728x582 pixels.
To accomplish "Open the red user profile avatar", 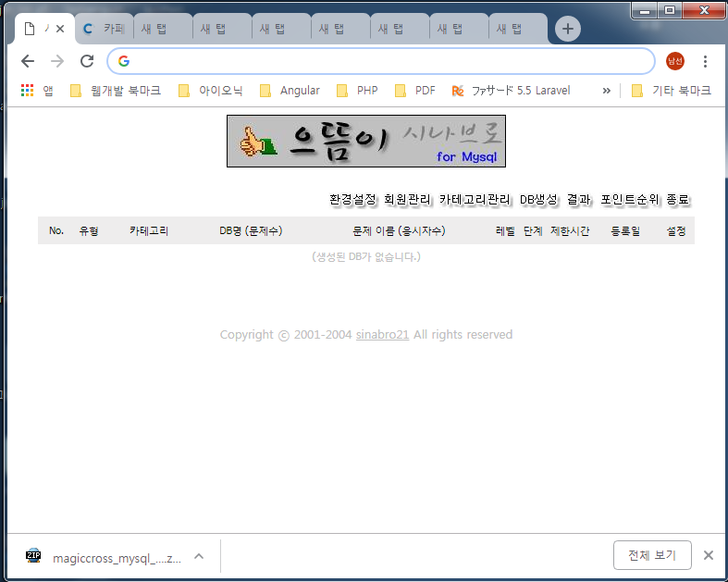I will [x=675, y=61].
